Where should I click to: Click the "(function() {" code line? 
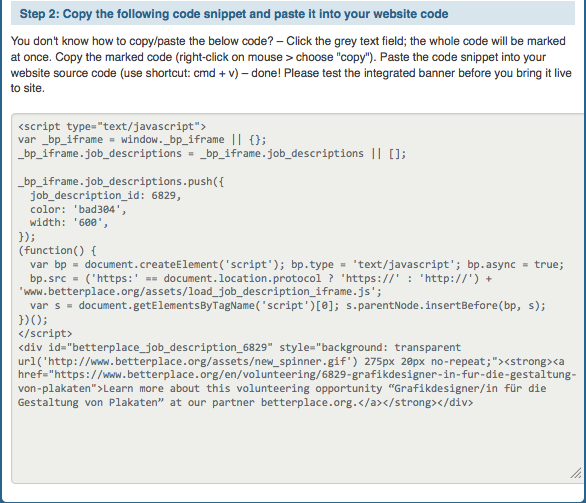57,251
